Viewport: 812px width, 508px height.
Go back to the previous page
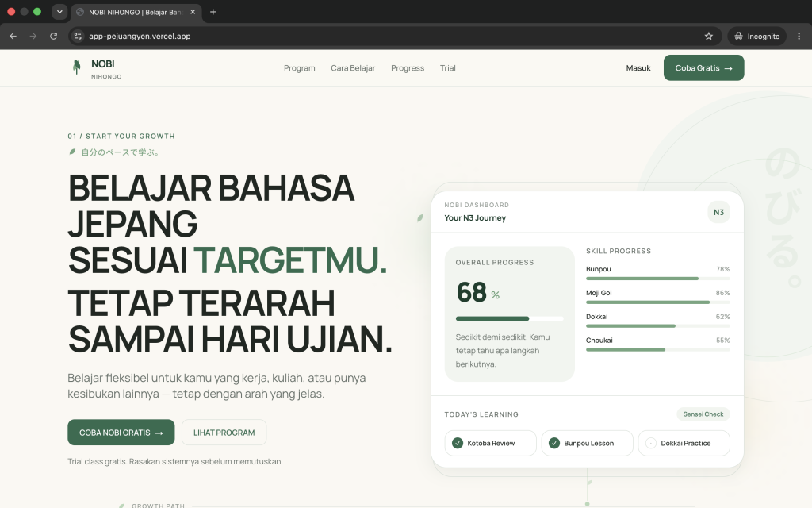[13, 37]
